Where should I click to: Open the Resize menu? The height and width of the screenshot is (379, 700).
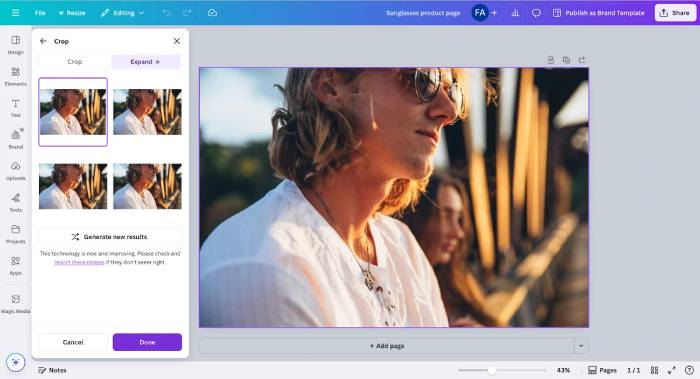72,13
